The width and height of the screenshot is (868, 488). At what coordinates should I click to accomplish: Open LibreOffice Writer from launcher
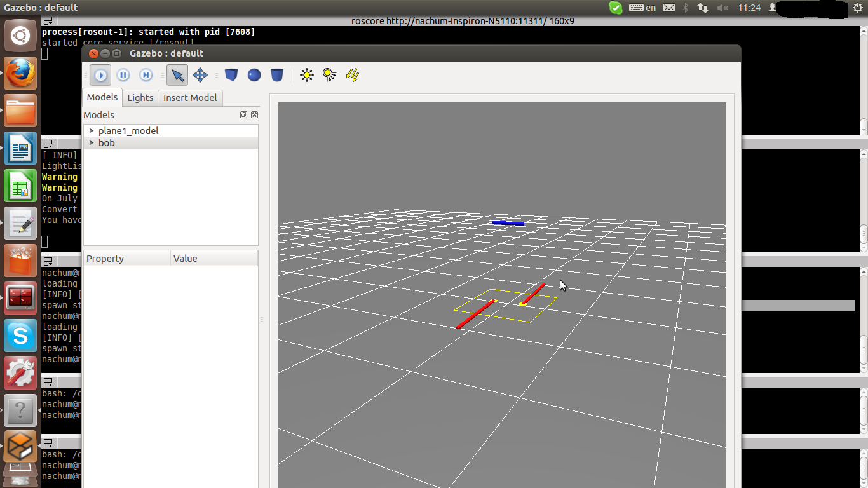20,148
